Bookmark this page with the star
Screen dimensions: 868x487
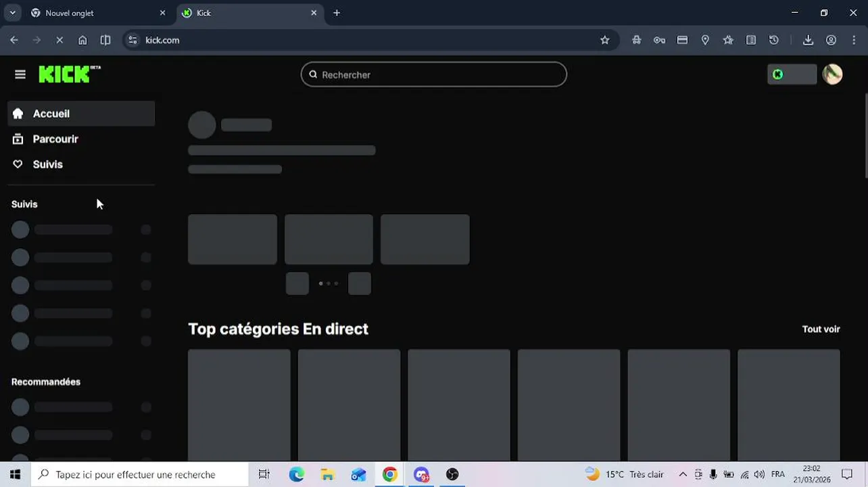click(605, 40)
